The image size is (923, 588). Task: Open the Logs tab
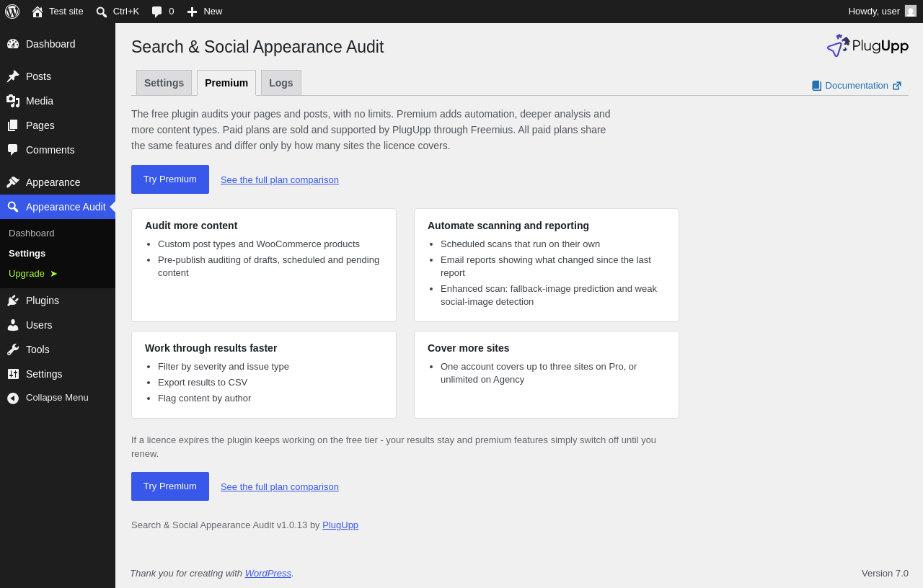(281, 83)
